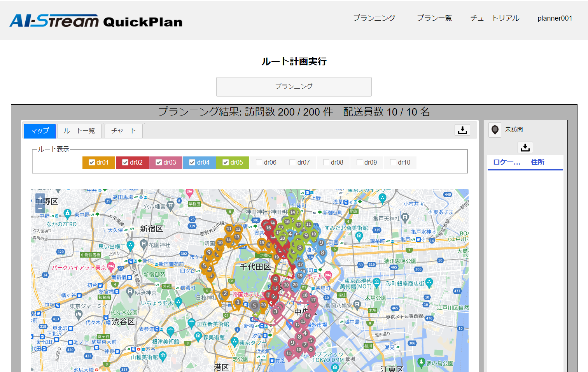Uncheck the dr01 route checkbox
Image resolution: width=588 pixels, height=372 pixels.
[x=92, y=163]
